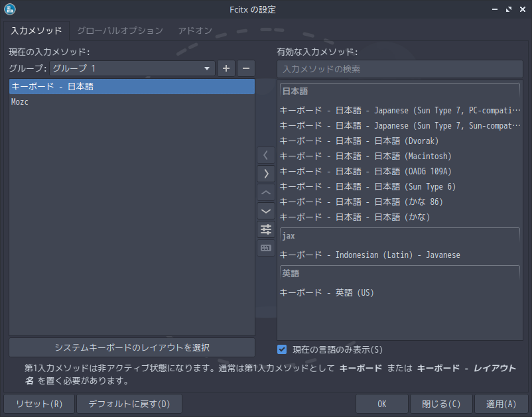Switch to 入力メソッド tab

pyautogui.click(x=36, y=31)
